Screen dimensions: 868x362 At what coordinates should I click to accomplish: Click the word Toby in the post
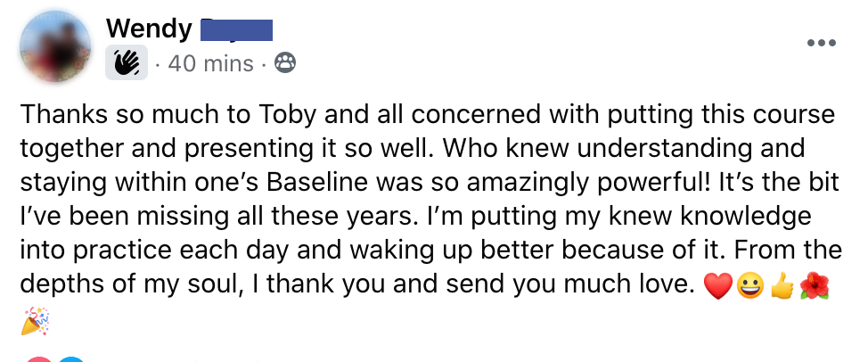(x=288, y=115)
